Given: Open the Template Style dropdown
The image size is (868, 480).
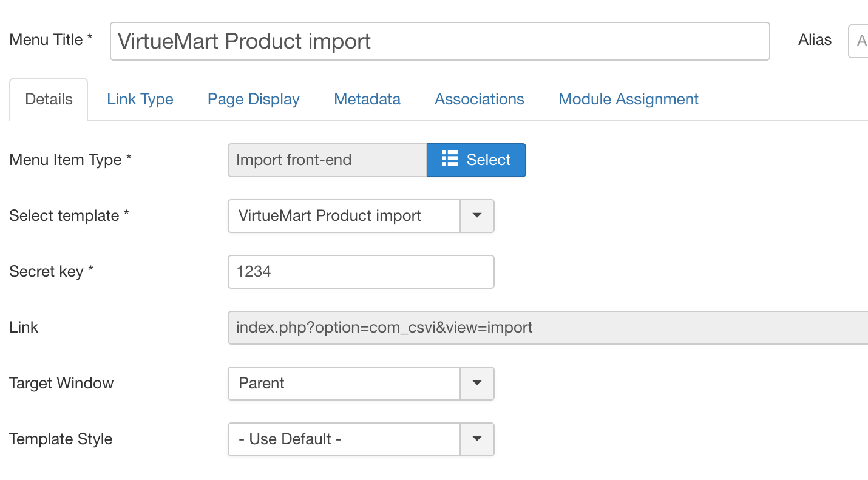Looking at the screenshot, I should [361, 439].
